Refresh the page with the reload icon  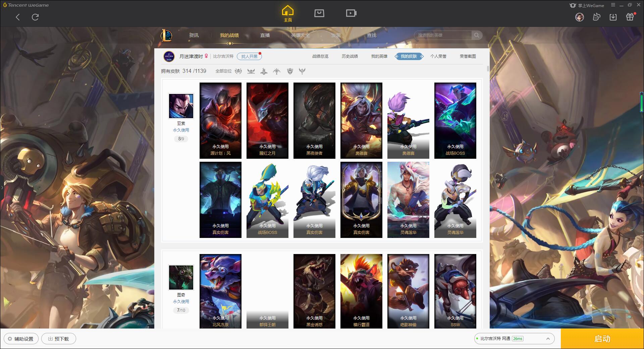(x=35, y=17)
